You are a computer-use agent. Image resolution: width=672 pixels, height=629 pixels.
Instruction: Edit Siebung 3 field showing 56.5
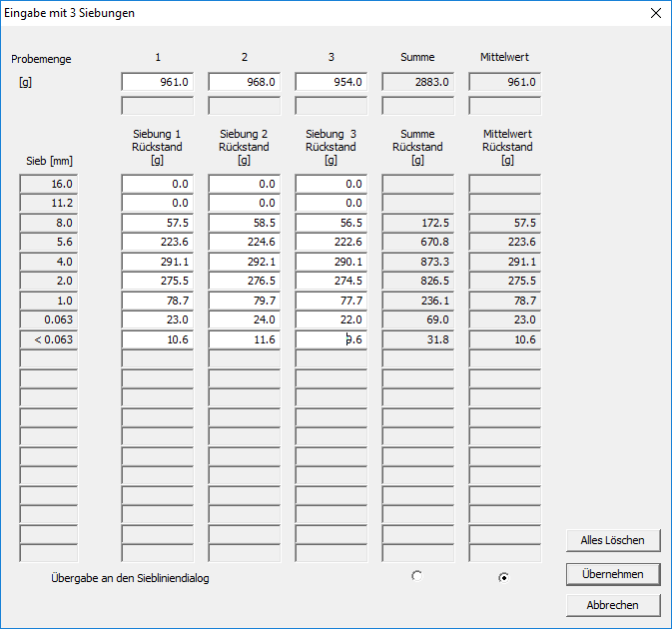pyautogui.click(x=331, y=223)
